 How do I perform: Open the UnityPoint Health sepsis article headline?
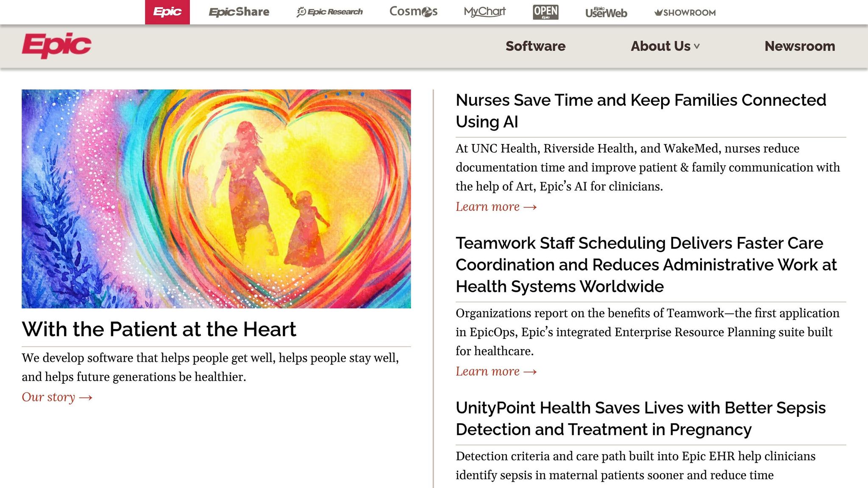pyautogui.click(x=641, y=419)
